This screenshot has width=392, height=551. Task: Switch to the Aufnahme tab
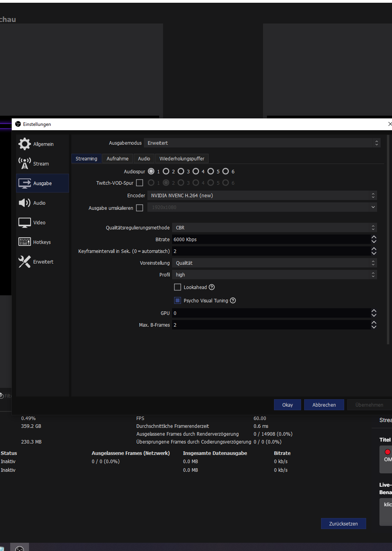tap(118, 158)
